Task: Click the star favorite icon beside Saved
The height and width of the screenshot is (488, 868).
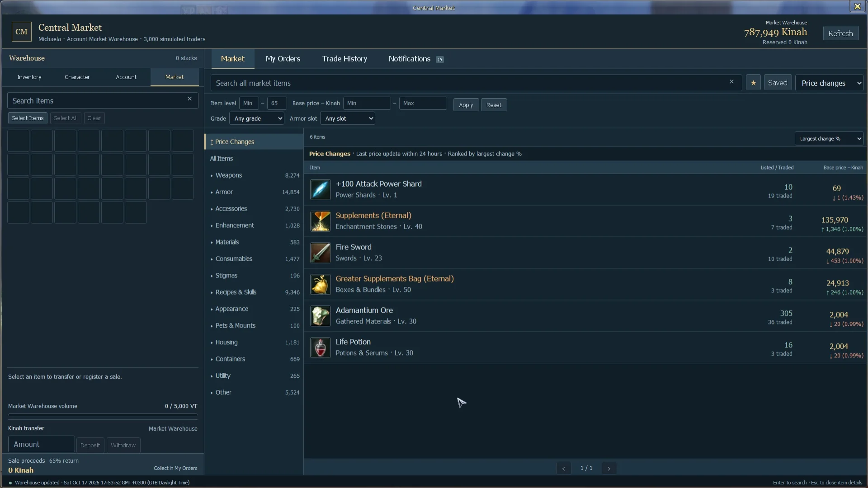Action: click(x=753, y=83)
